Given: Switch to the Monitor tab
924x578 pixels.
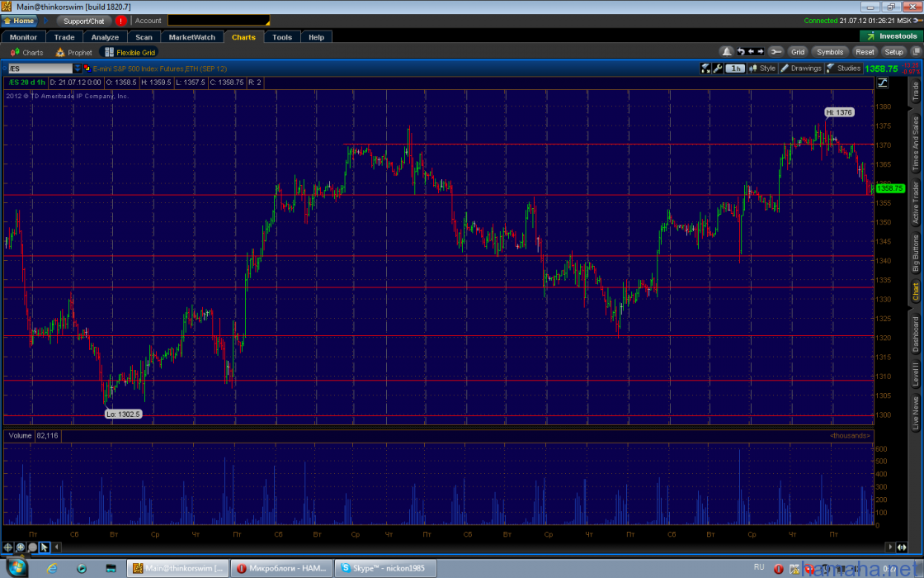Looking at the screenshot, I should click(23, 37).
